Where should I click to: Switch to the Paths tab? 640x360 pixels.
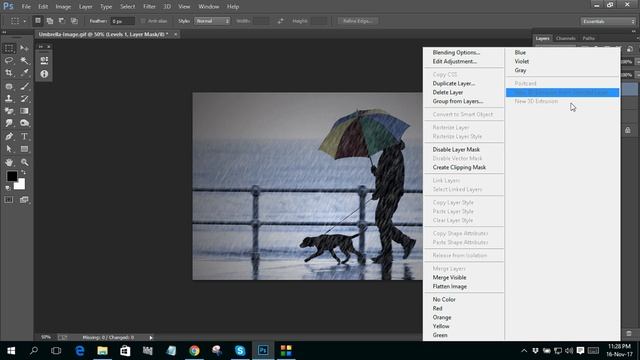pos(589,38)
